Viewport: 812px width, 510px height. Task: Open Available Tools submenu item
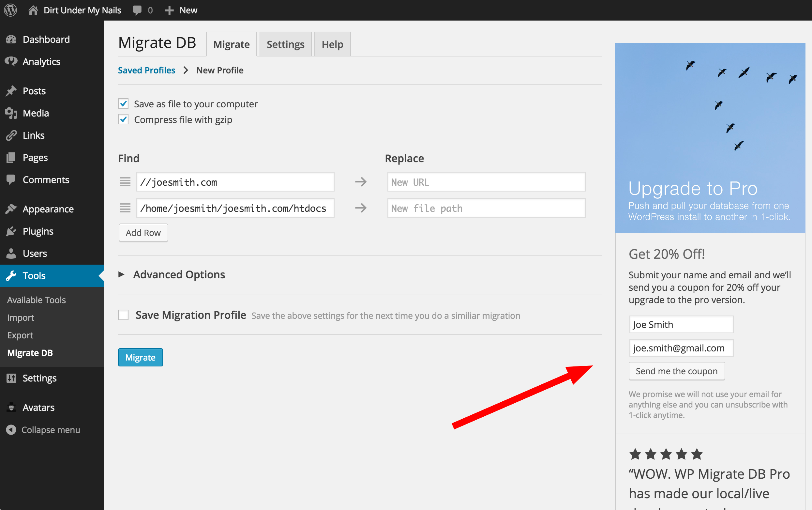pyautogui.click(x=37, y=300)
